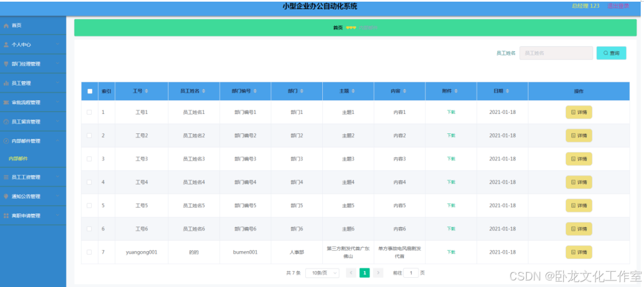Expand the 员工管理 menu chevron
Viewport: 644px width, 287px height.
(57, 83)
